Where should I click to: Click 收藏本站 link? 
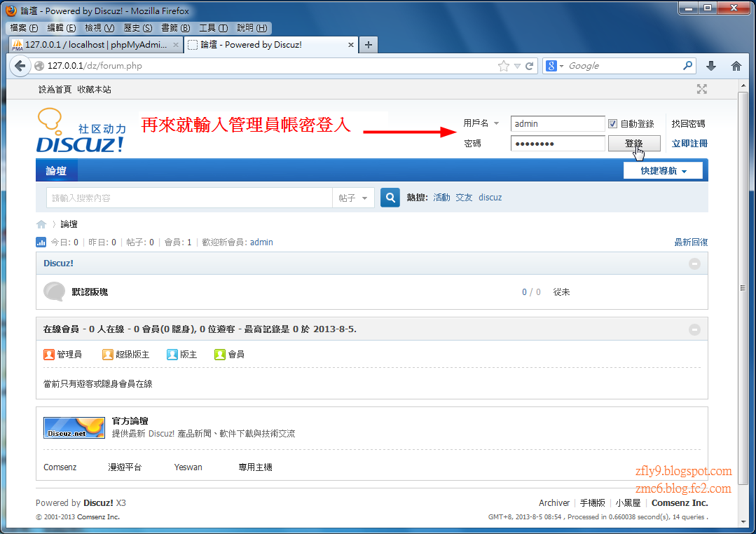tap(94, 90)
